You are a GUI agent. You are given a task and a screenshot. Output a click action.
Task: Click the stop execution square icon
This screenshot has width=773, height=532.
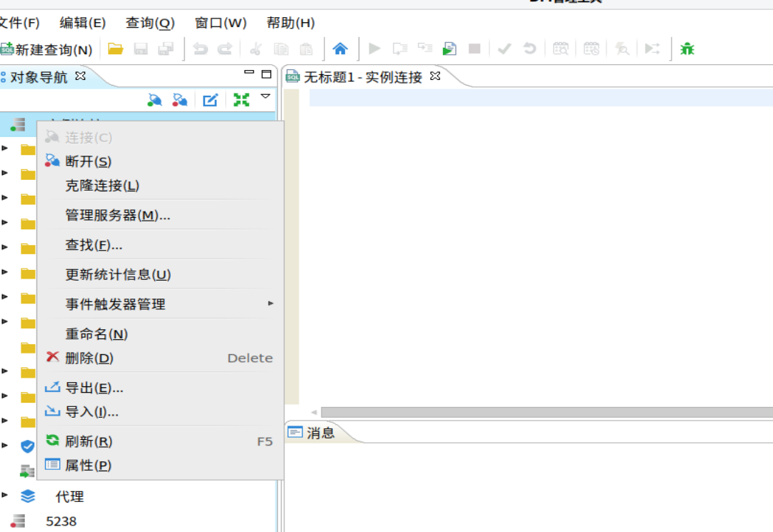point(474,48)
